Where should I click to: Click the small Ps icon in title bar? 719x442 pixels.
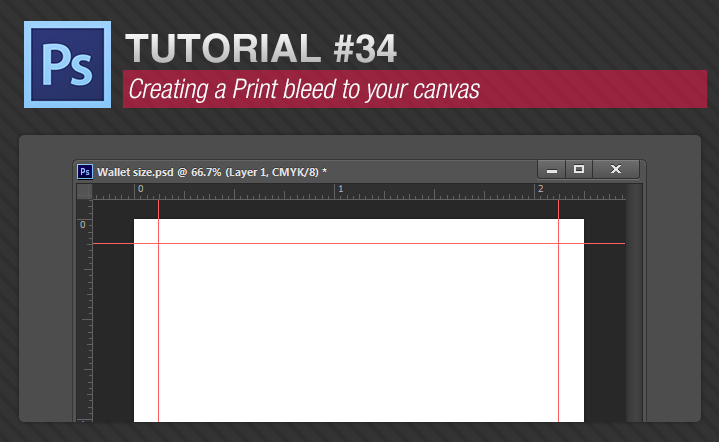(85, 171)
